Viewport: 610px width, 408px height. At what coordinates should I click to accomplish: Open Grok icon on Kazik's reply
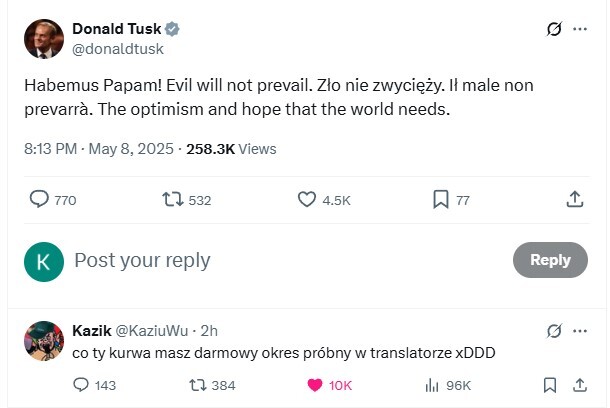[x=554, y=330]
